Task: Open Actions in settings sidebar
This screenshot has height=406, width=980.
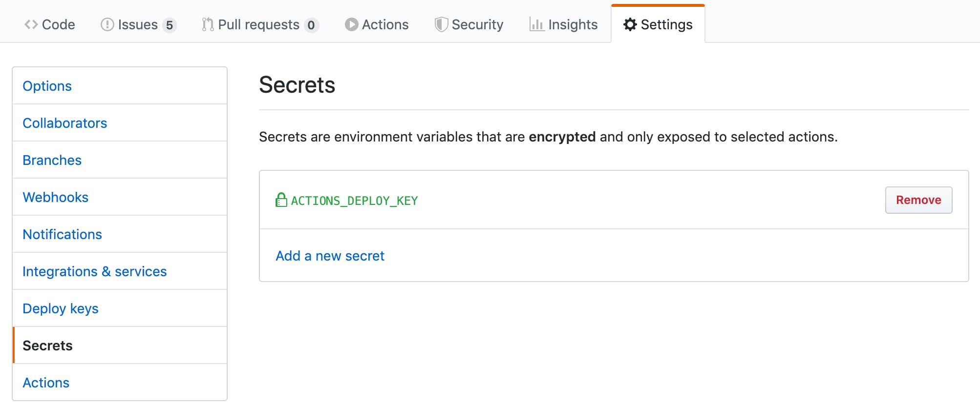Action: 46,383
